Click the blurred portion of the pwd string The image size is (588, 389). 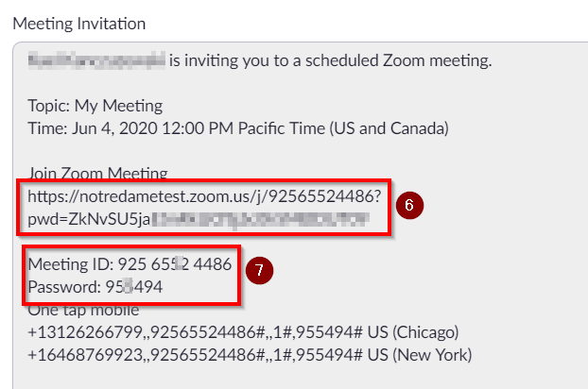point(260,219)
